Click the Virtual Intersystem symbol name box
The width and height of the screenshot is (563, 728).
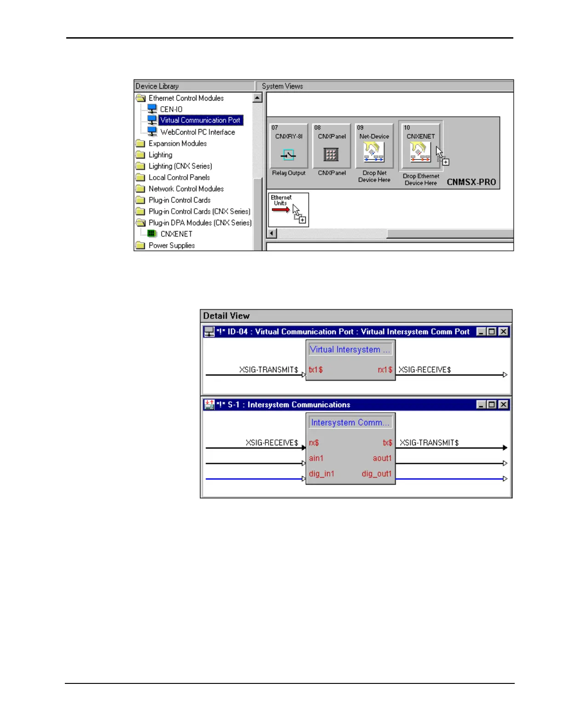[350, 349]
